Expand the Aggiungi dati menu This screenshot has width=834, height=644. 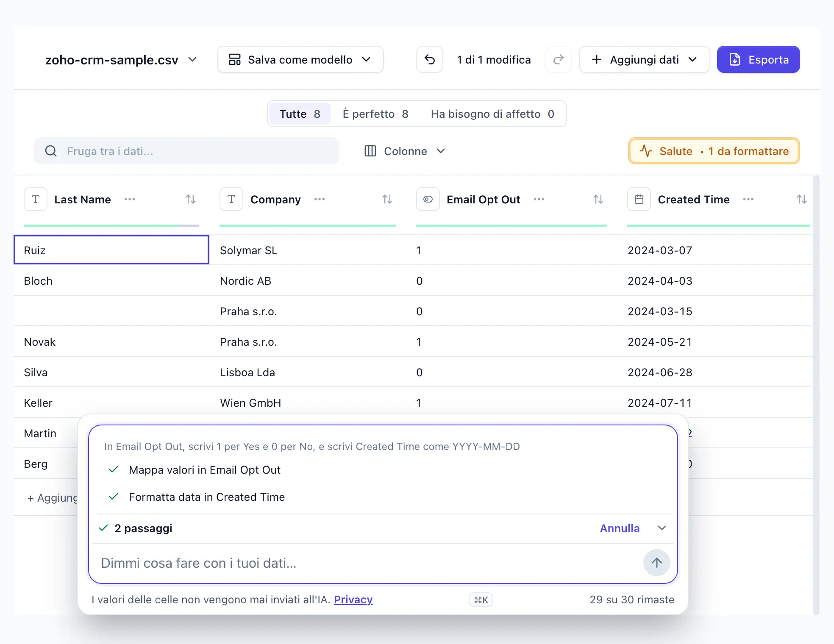(x=645, y=60)
